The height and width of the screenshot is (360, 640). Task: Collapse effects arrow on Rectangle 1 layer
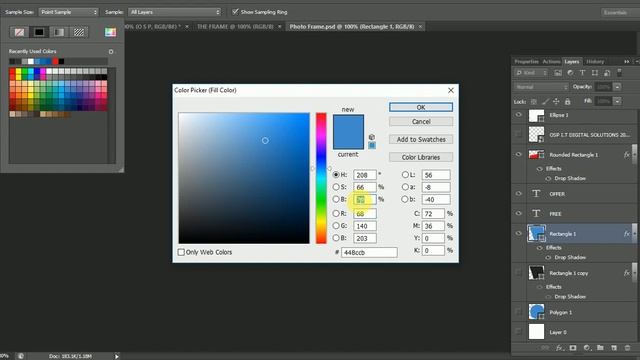tap(634, 233)
